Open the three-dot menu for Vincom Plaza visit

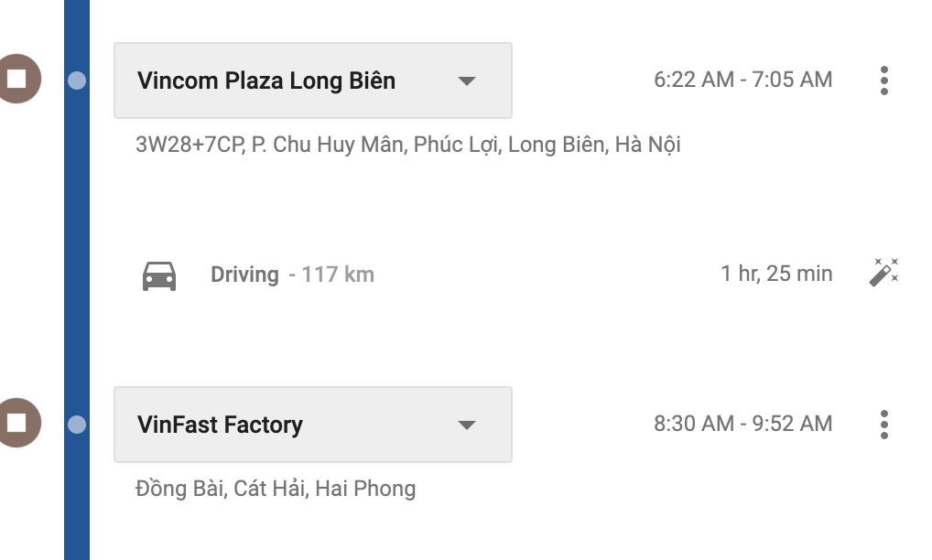(x=883, y=81)
